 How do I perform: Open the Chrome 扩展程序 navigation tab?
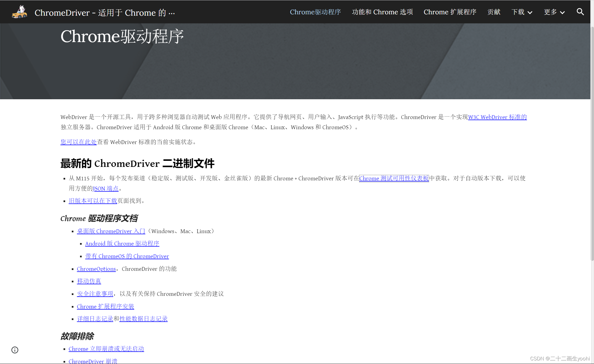tap(450, 12)
